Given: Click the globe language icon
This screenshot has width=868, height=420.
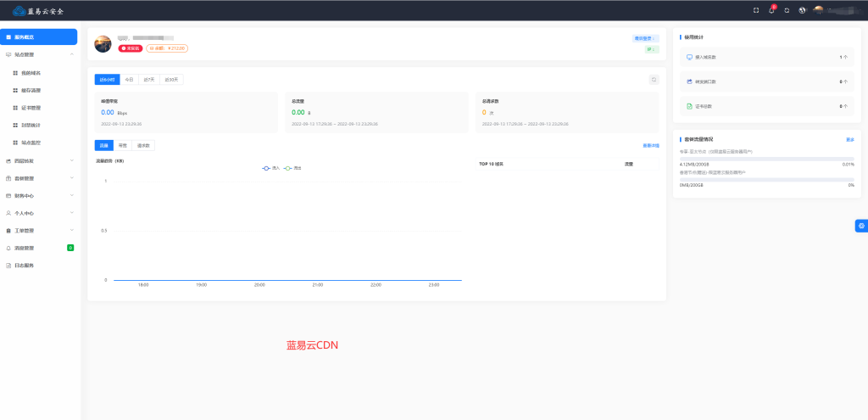Looking at the screenshot, I should (802, 10).
